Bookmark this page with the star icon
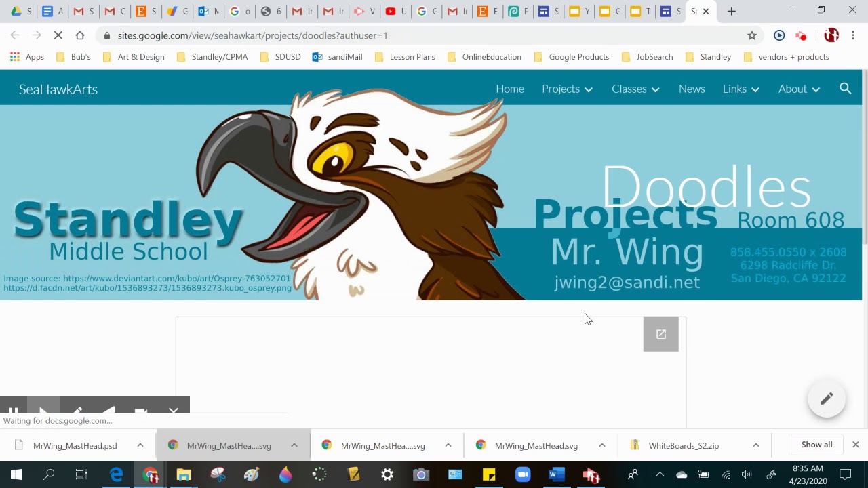 (x=751, y=35)
